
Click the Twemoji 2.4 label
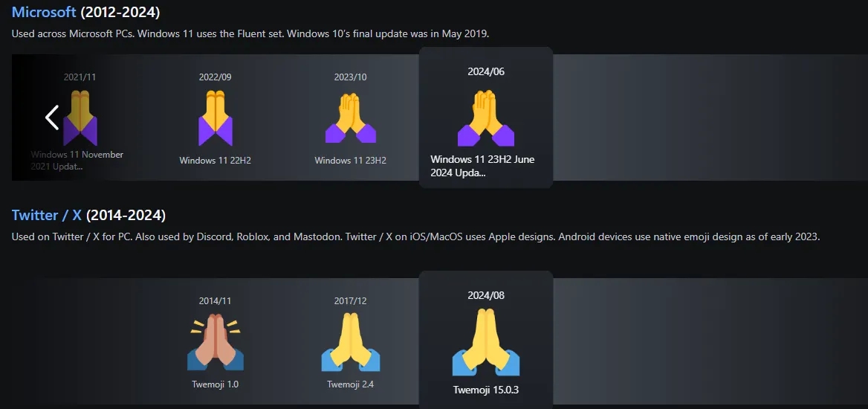351,384
